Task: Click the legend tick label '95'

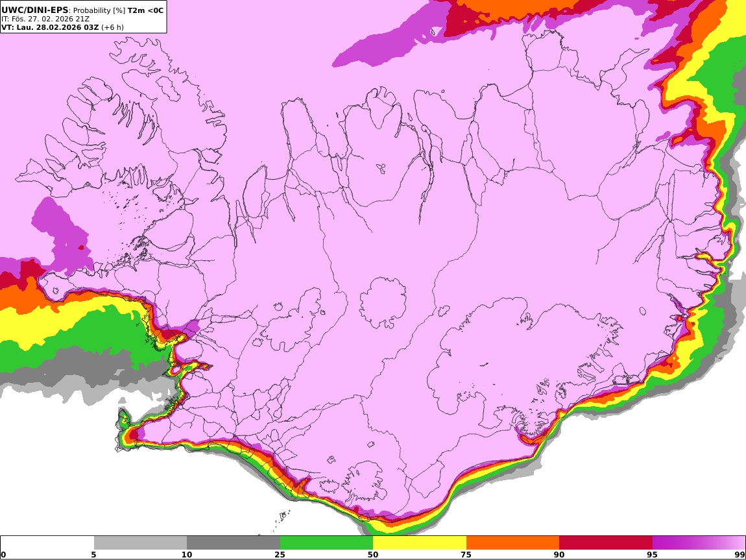Action: [x=652, y=554]
